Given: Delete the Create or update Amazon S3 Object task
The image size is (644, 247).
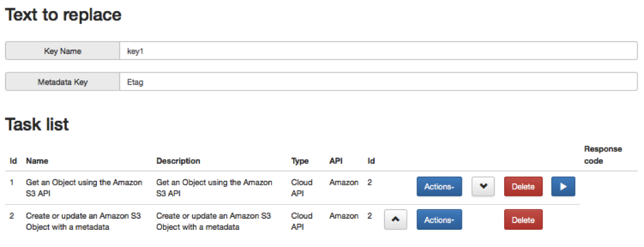Looking at the screenshot, I should (523, 219).
